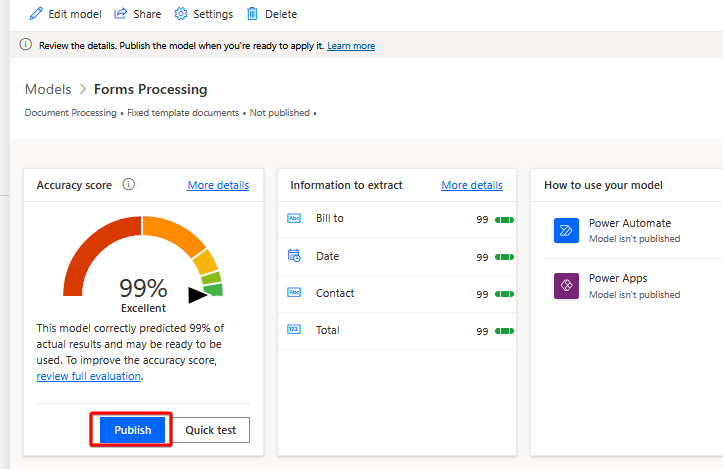Go back to Models in the breadcrumb
This screenshot has height=469, width=723.
[48, 89]
